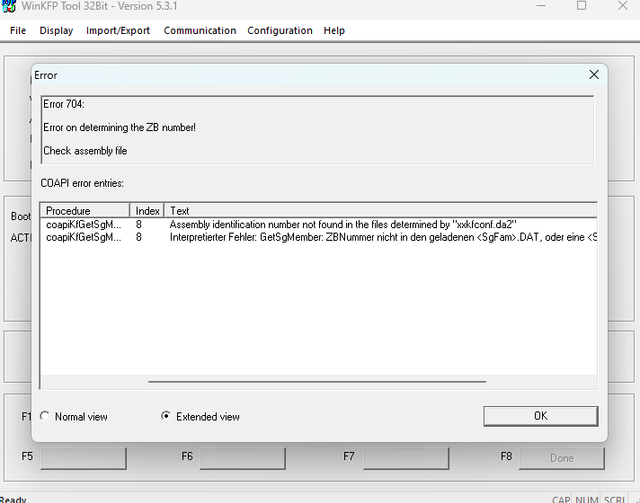Open the Configuration menu
Viewport: 640px width, 503px height.
pos(280,31)
